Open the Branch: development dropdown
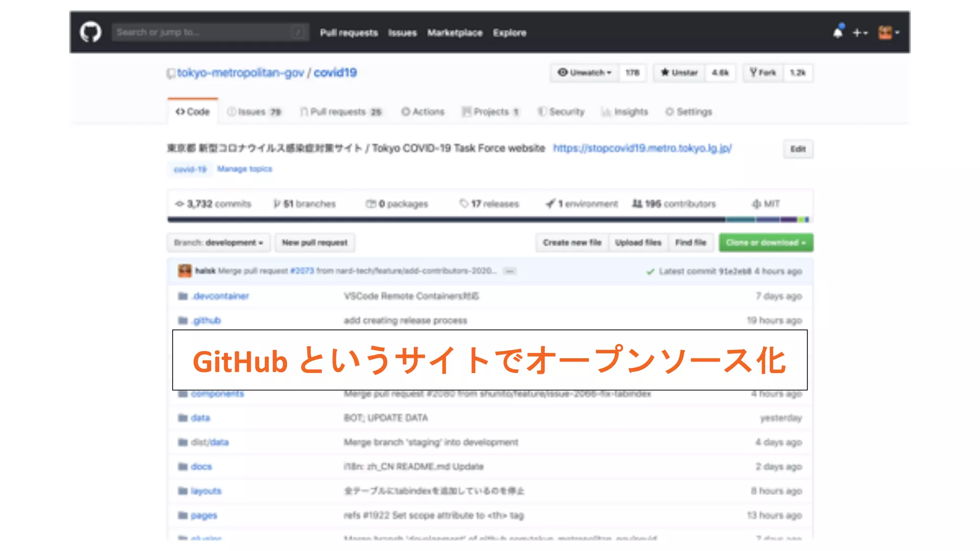980x551 pixels. [219, 242]
